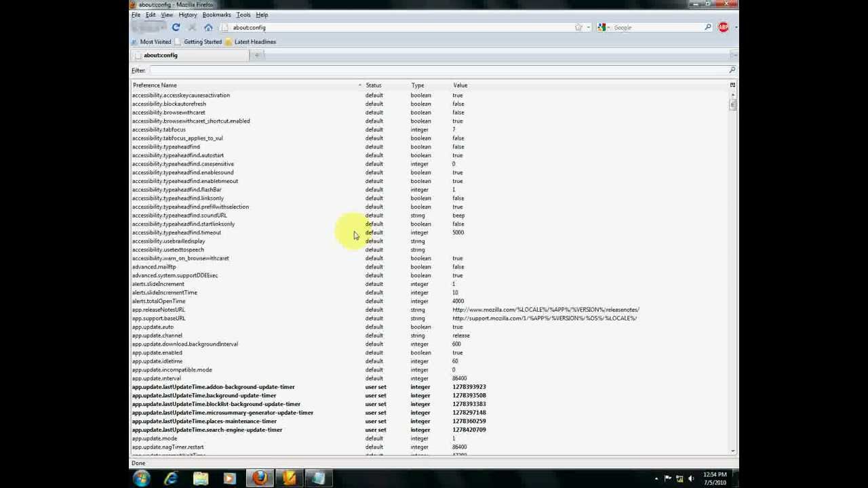Select accessibility.typeaheadfind.soundURL row
The width and height of the screenshot is (868, 488).
pyautogui.click(x=430, y=216)
